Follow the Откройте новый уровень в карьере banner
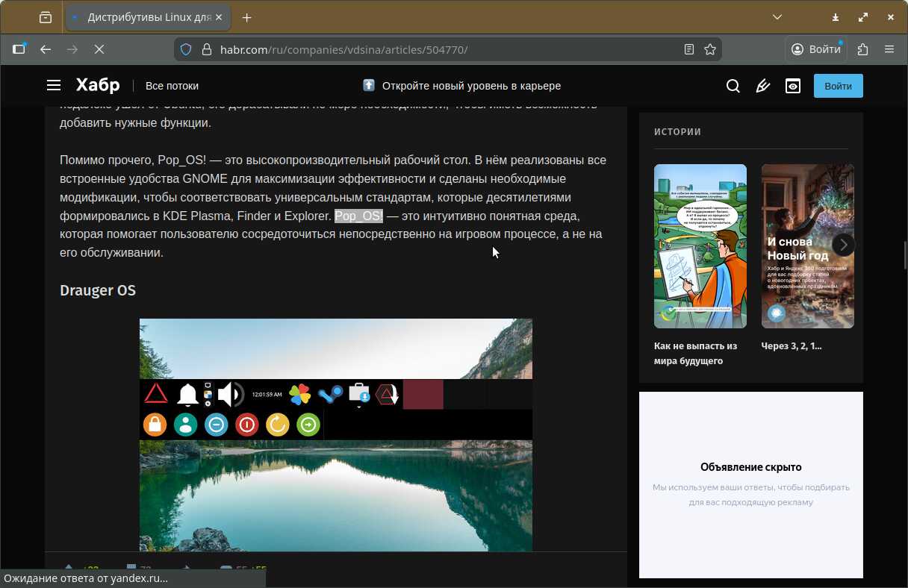The width and height of the screenshot is (908, 588). tap(461, 86)
